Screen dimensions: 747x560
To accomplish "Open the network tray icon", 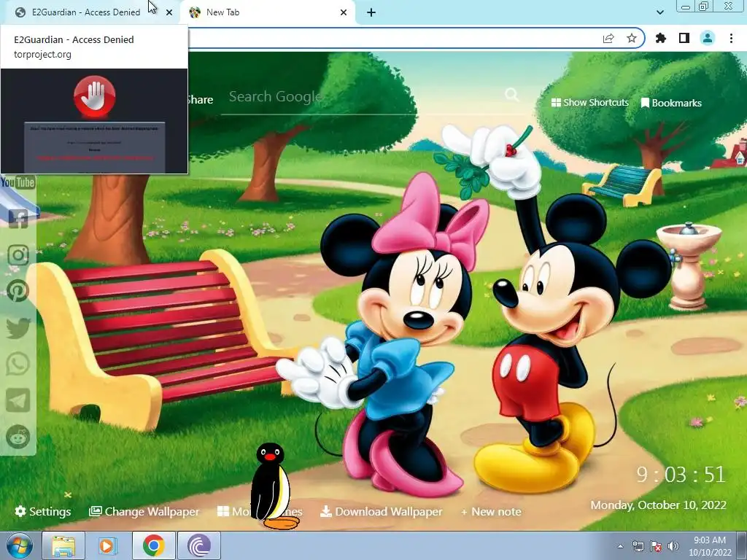I will [x=638, y=546].
